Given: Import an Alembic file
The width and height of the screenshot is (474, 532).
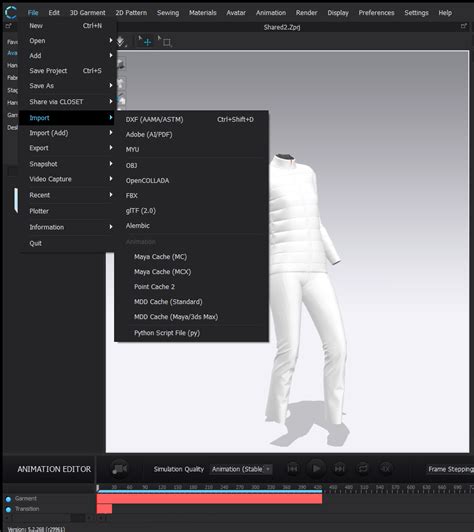Looking at the screenshot, I should (192, 226).
